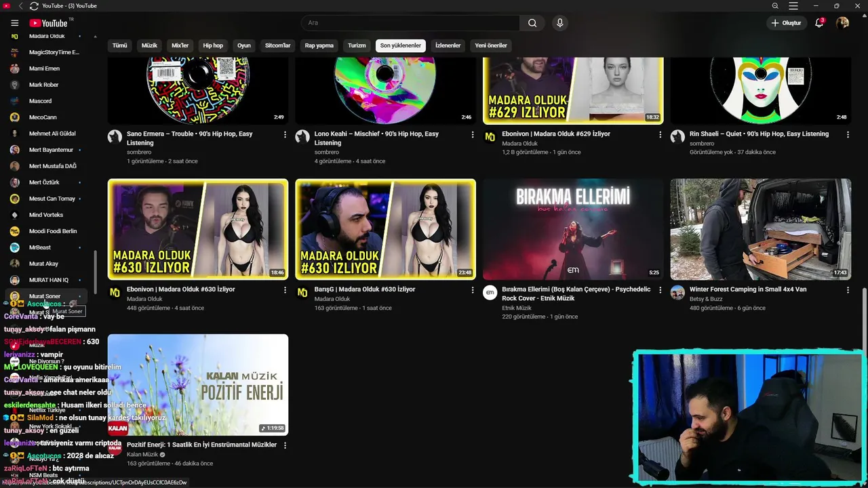The height and width of the screenshot is (488, 868).
Task: Reload the page with the refresh icon
Action: click(34, 6)
